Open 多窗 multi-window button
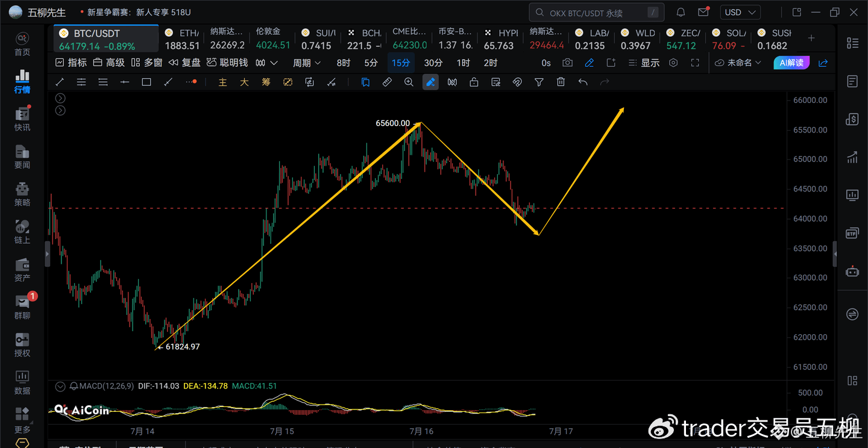Image resolution: width=868 pixels, height=448 pixels. [146, 63]
